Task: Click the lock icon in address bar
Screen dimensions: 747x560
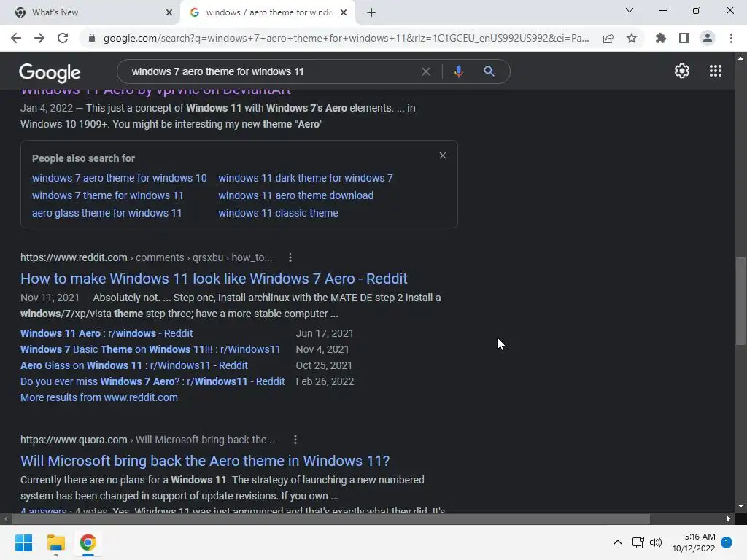Action: (x=92, y=38)
